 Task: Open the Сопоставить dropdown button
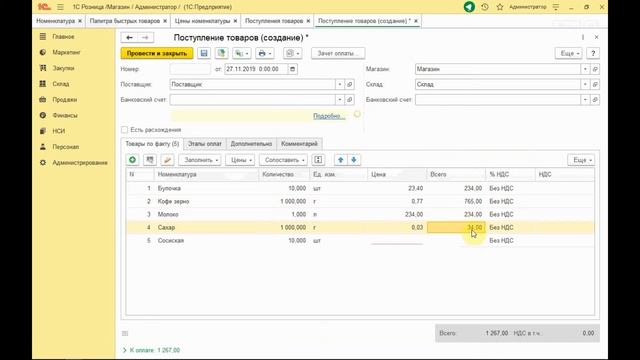(284, 160)
